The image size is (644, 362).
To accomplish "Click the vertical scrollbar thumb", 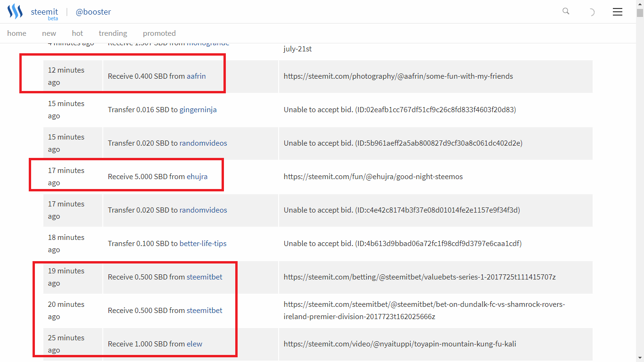I will coord(640,13).
